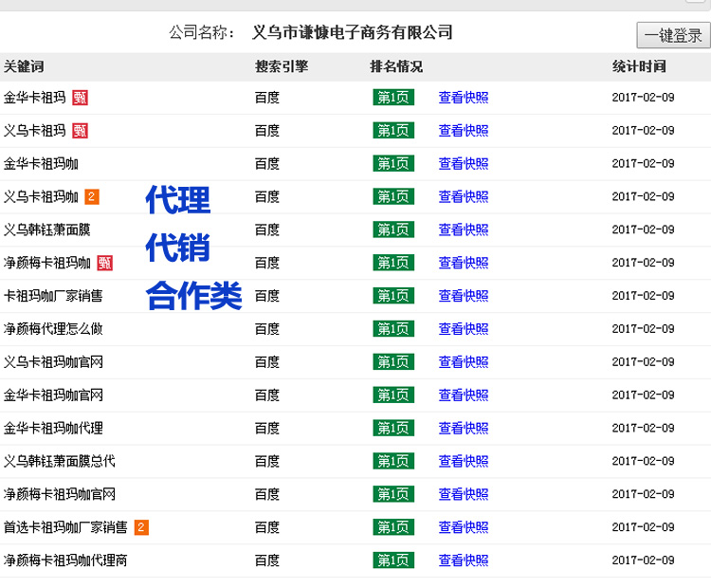Click green 第1页 tag in 净颜梅卡祖玛咖官网 row
The image size is (711, 588).
click(393, 494)
